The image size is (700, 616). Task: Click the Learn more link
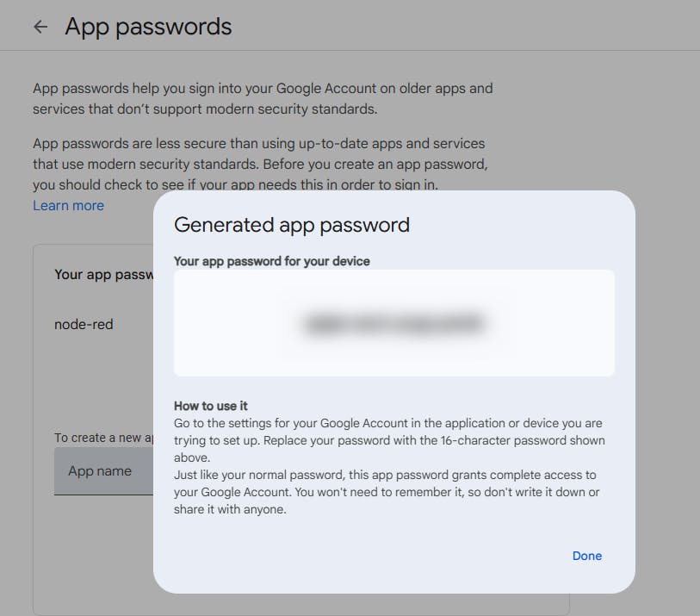(x=68, y=206)
